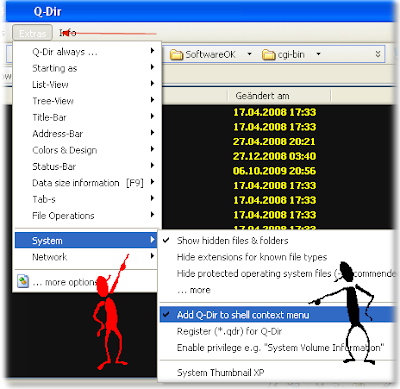
Task: Select 'System Thumbnail XP' option
Action: pos(277,372)
